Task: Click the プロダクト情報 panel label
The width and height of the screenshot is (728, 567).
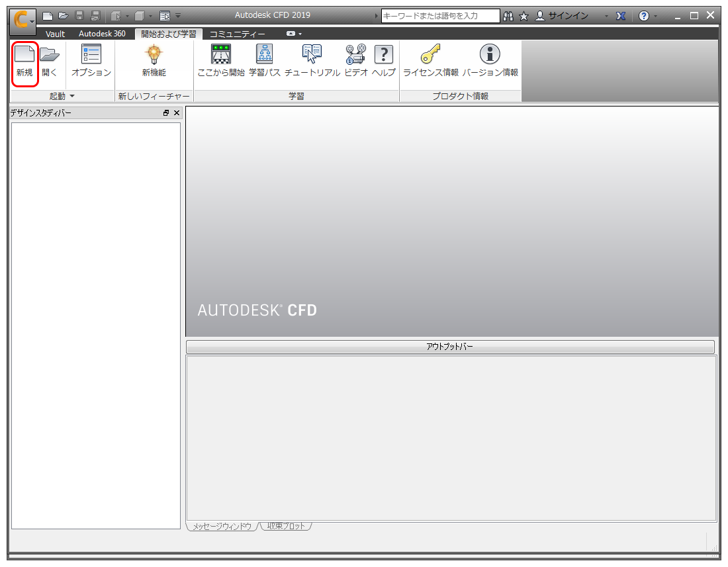Action: (460, 96)
